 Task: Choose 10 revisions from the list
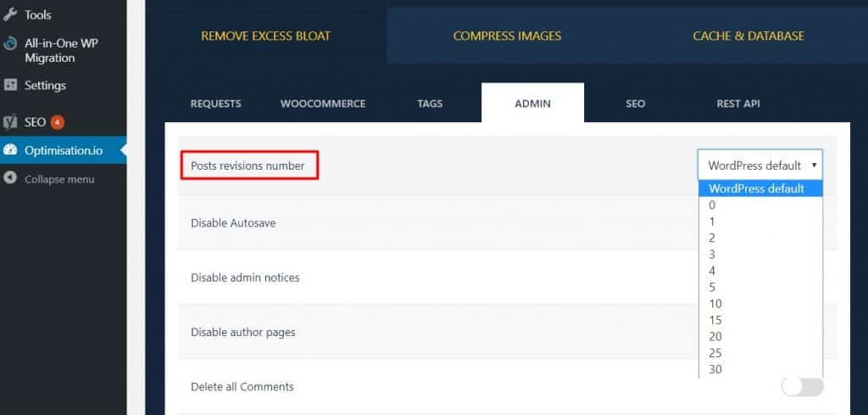760,304
